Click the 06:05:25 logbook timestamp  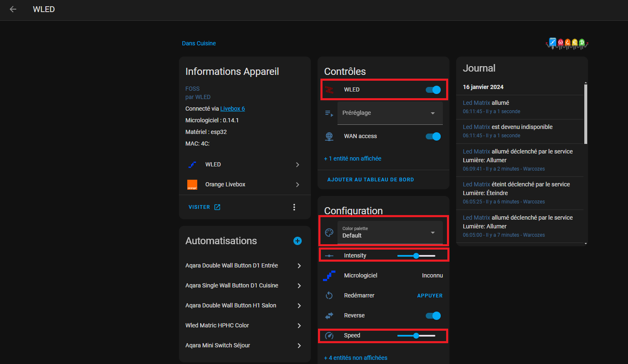472,202
